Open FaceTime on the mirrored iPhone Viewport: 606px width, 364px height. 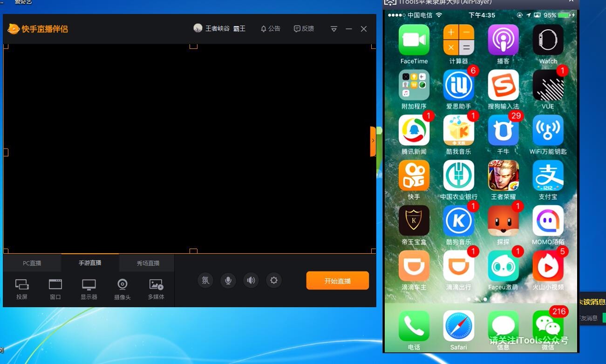point(414,40)
